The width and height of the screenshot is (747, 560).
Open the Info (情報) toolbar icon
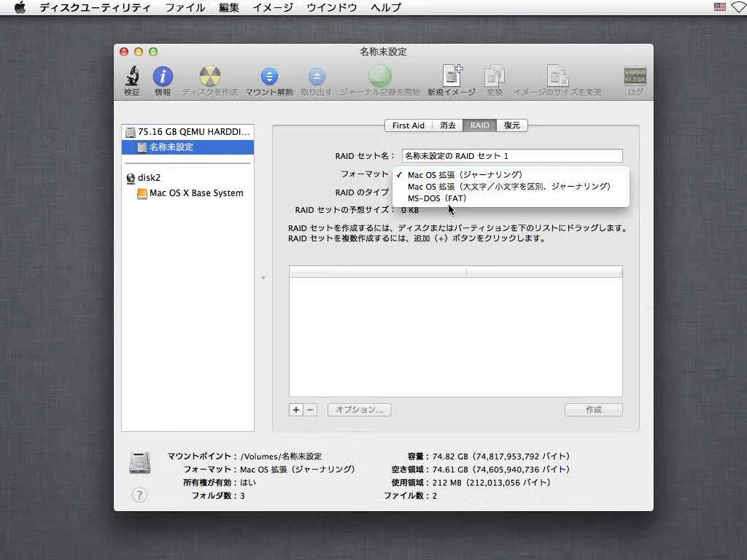(x=163, y=76)
